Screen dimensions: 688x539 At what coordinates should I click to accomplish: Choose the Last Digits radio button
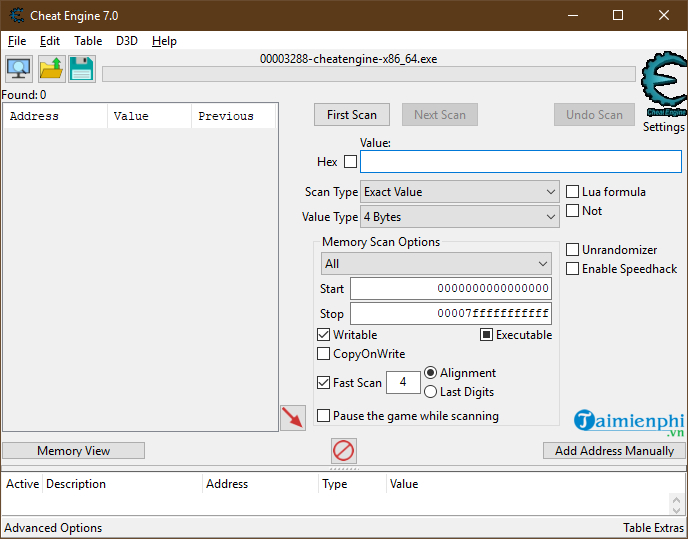(x=430, y=392)
